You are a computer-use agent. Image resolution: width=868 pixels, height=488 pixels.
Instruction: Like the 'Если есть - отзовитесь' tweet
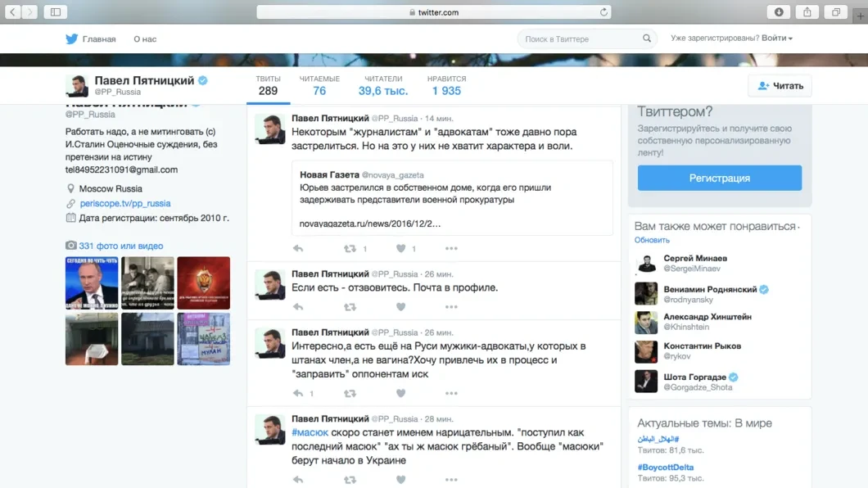point(401,307)
